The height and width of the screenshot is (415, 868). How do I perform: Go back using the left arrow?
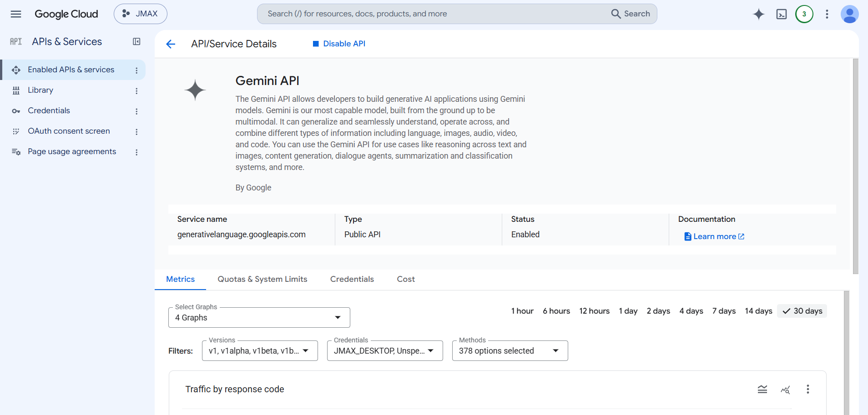click(171, 44)
